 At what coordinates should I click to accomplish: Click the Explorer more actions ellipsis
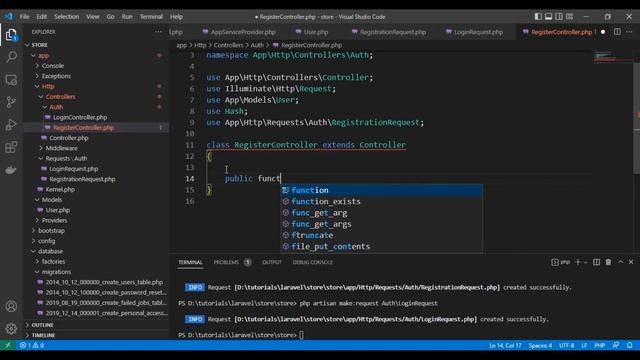click(x=158, y=32)
